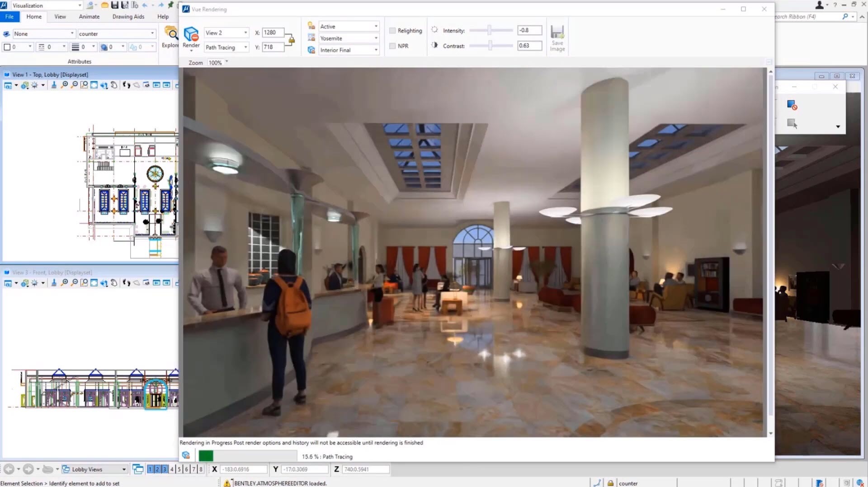Enable the Relighting checkbox
868x487 pixels.
(x=392, y=30)
